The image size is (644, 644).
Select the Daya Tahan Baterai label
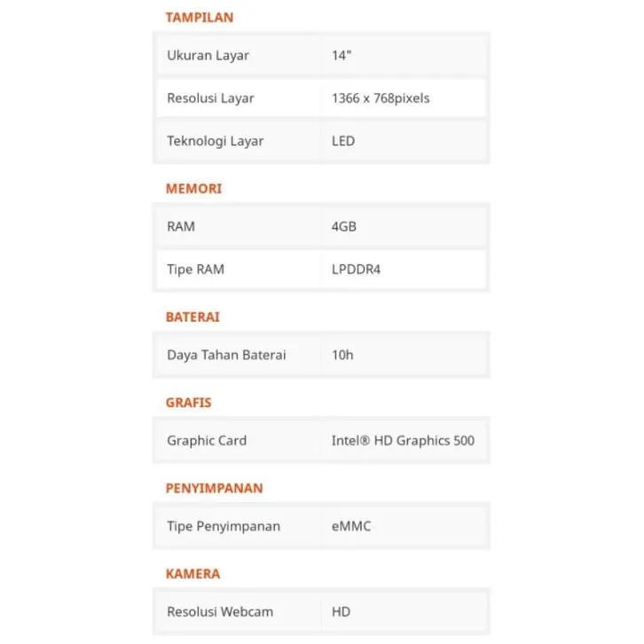(x=226, y=355)
